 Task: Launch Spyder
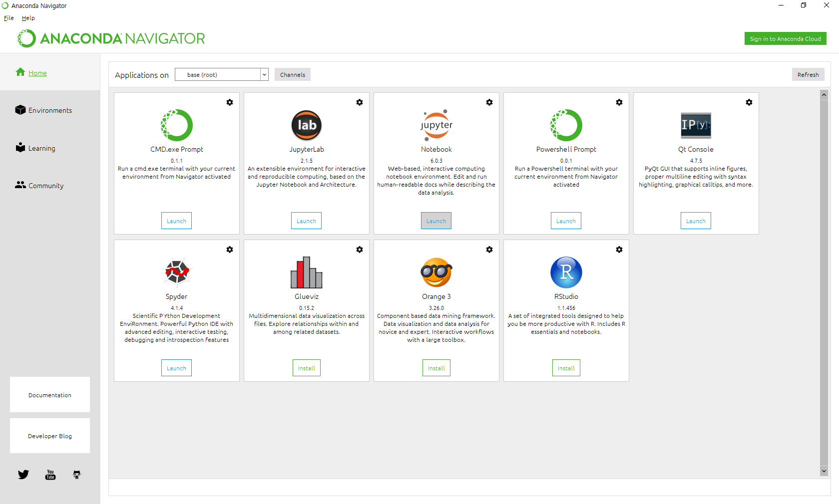[x=176, y=368]
